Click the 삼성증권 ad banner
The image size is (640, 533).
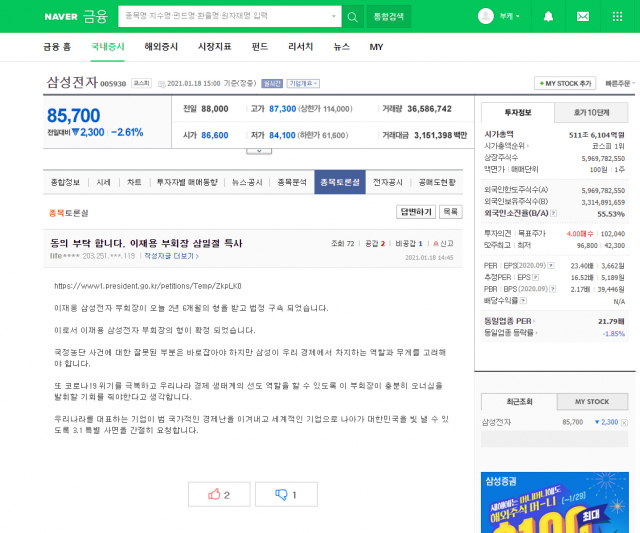pos(555,502)
